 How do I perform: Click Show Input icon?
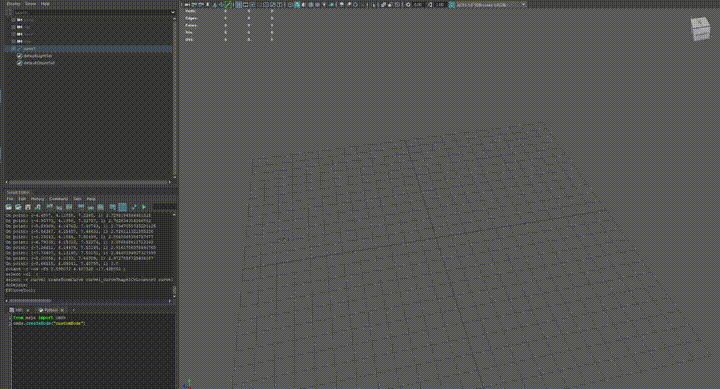tap(91, 207)
